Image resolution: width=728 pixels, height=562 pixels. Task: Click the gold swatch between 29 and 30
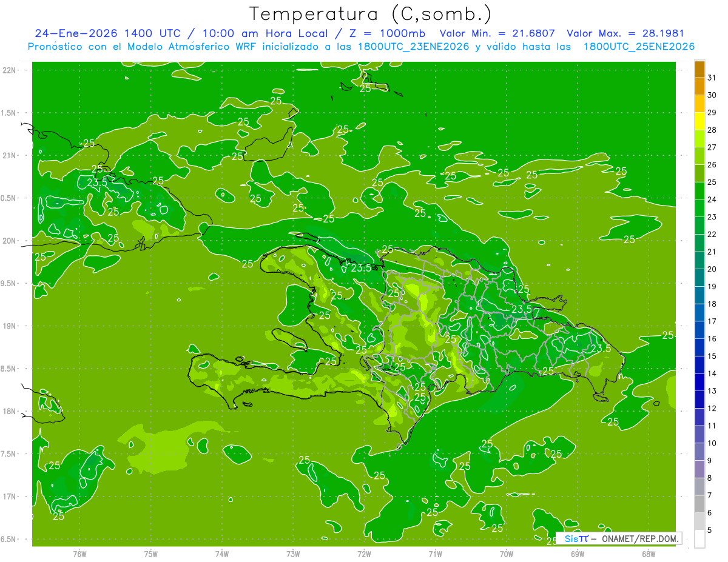699,104
